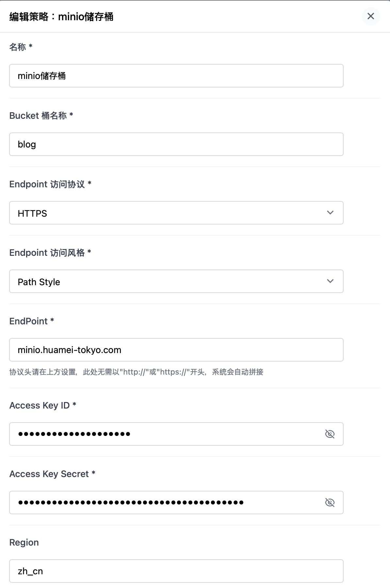Reveal the Access Key ID value
The width and height of the screenshot is (390, 588).
330,434
